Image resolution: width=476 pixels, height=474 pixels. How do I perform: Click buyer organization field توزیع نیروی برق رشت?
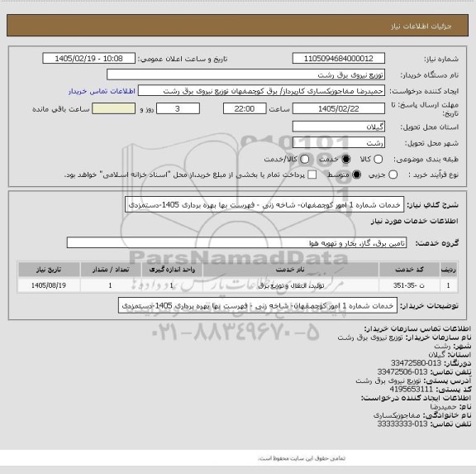246,74
